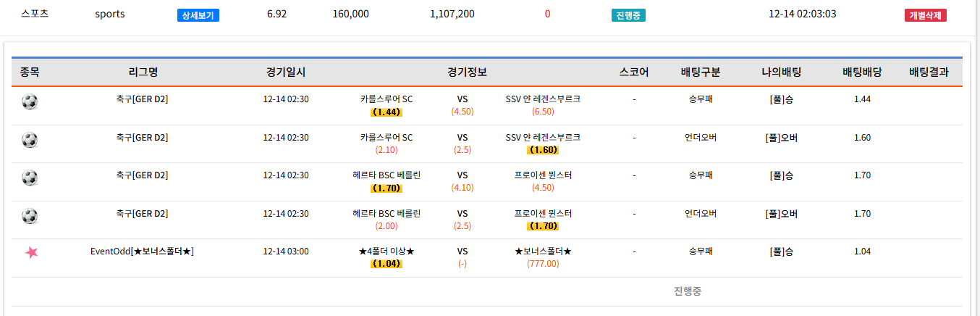Viewport: 980px width, 316px height.
Task: Click gray 진행중 text at table bottom
Action: [687, 291]
